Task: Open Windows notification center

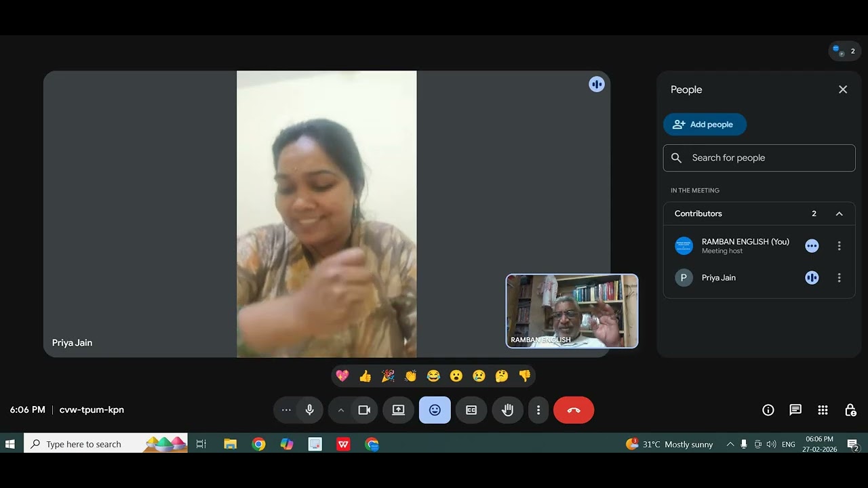Action: tap(853, 444)
